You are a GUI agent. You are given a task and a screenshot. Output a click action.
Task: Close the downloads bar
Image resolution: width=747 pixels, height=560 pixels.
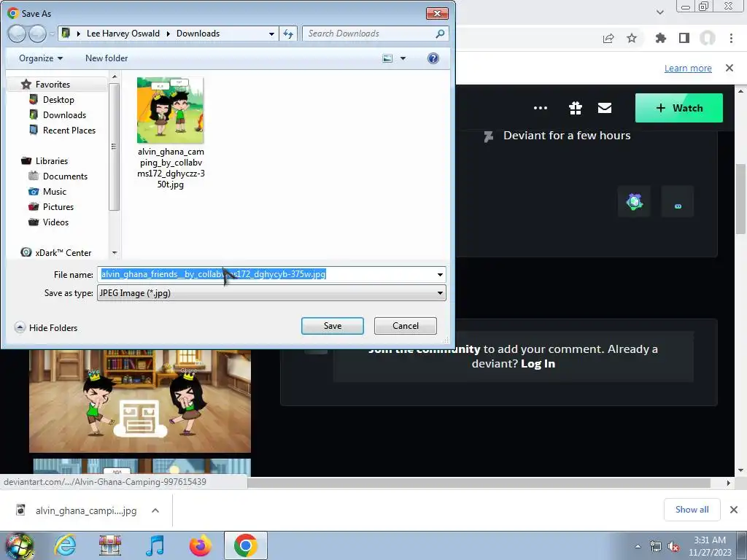734,510
